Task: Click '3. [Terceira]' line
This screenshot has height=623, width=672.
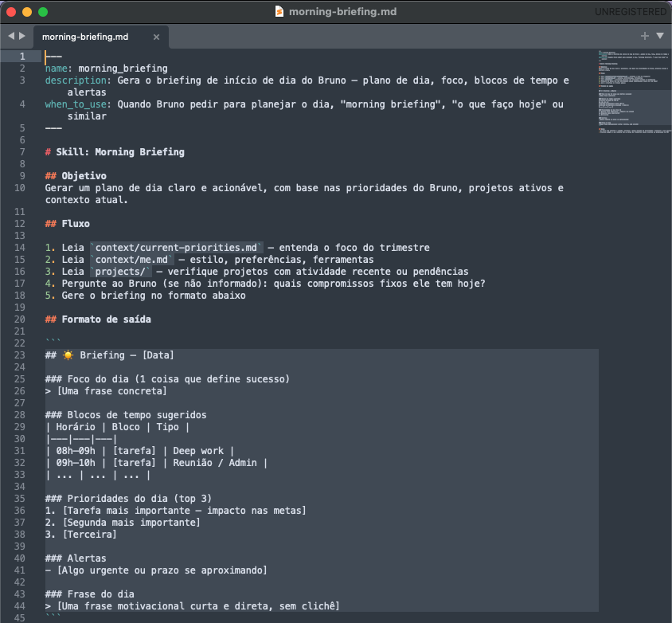Action: coord(80,535)
